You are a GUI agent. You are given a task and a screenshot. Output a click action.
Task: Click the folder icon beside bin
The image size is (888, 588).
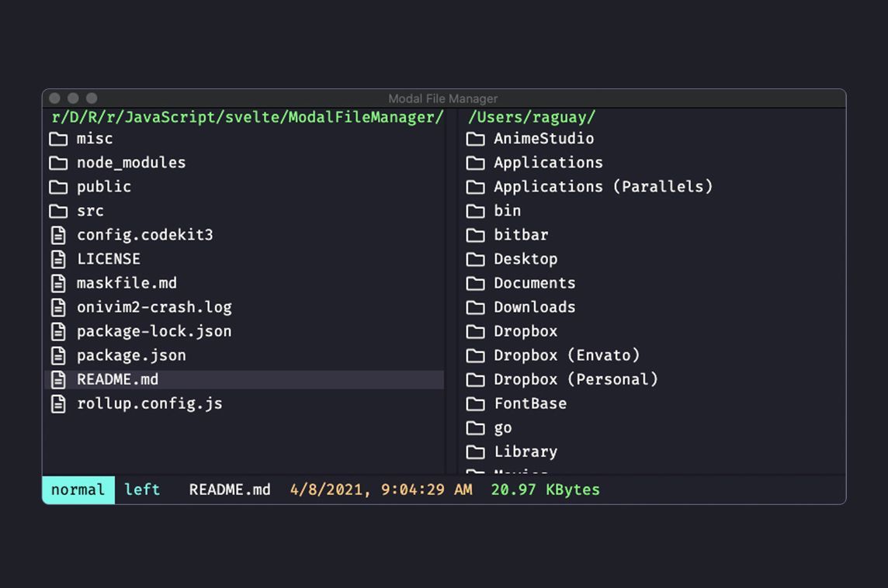tap(475, 211)
